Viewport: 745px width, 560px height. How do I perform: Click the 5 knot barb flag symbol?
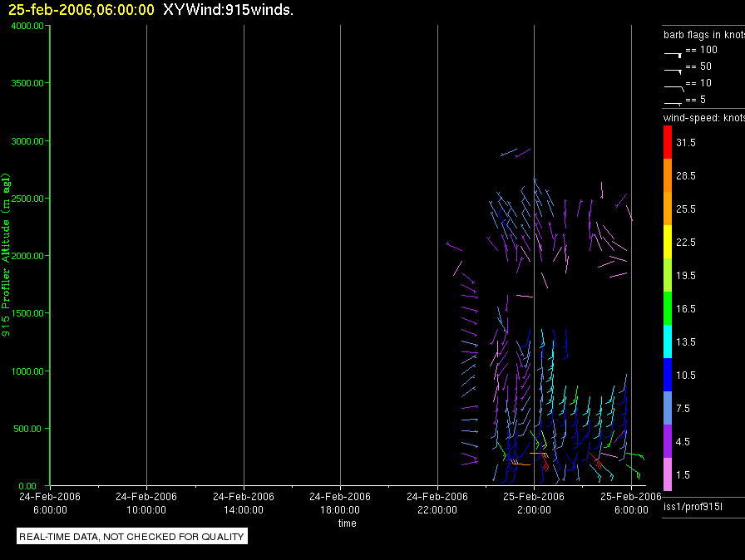point(673,103)
